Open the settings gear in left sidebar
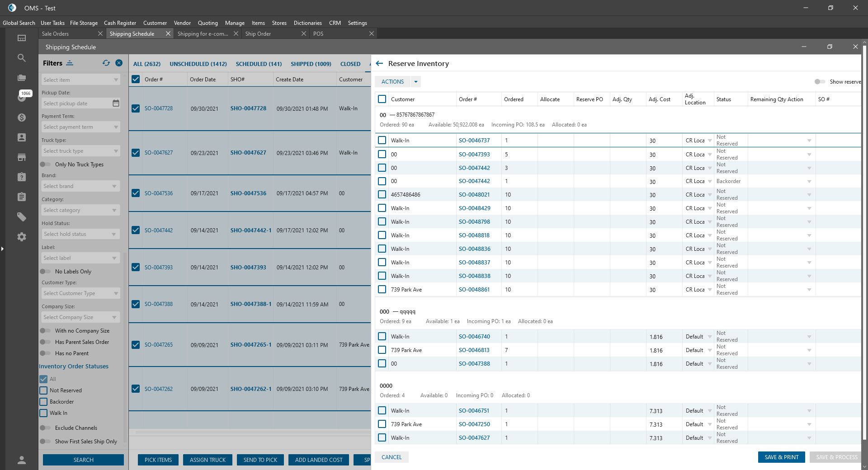The width and height of the screenshot is (868, 470). click(x=21, y=237)
